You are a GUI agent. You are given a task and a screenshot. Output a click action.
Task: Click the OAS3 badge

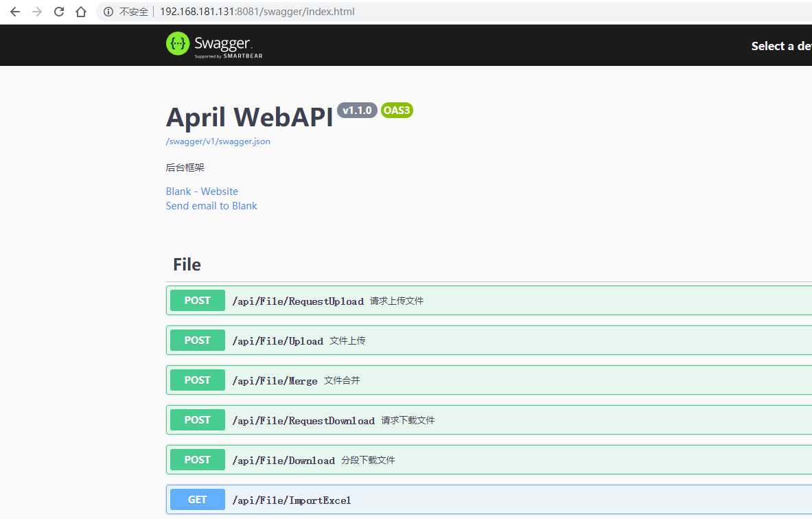[x=397, y=111]
